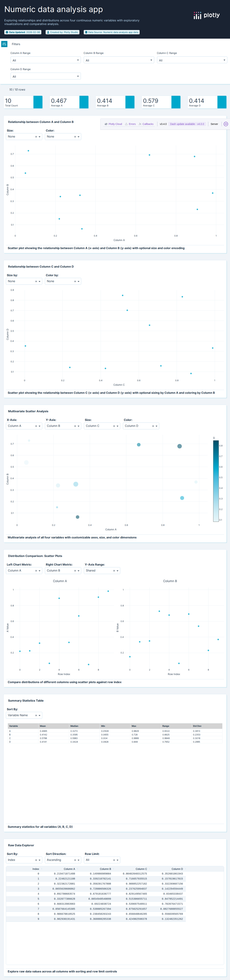230x980 pixels.
Task: Click the Server status label in dev toolbar
Action: coord(214,124)
